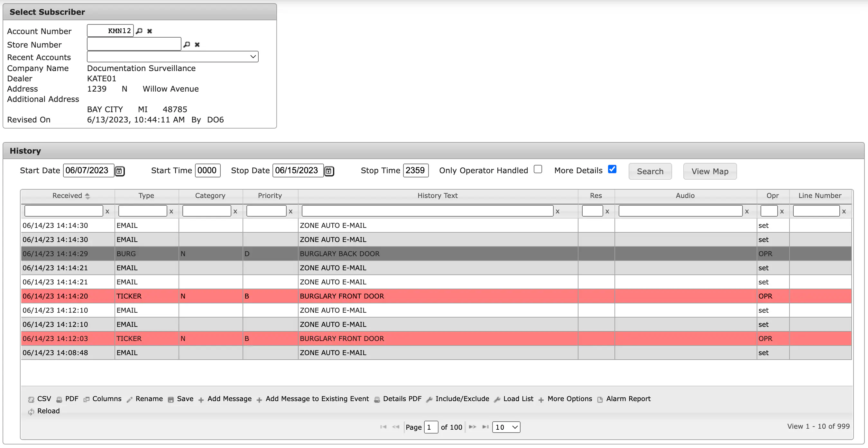Sort by the Opr column header
The height and width of the screenshot is (448, 868).
pyautogui.click(x=772, y=196)
